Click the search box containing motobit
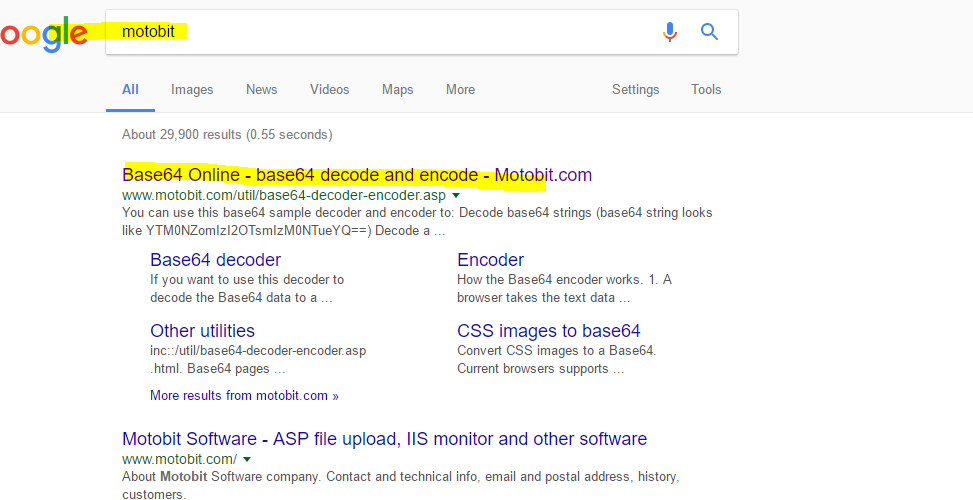973x500 pixels. coord(421,32)
